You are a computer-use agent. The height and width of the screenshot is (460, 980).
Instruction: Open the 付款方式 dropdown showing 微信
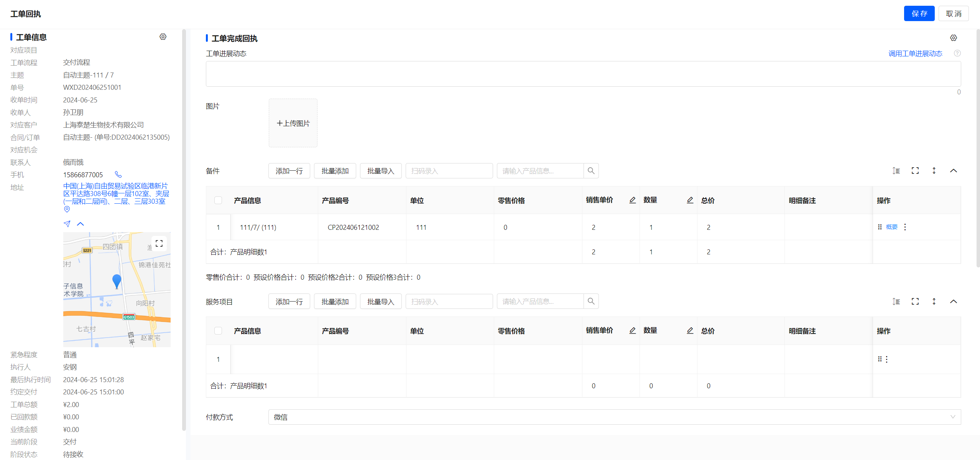[614, 417]
